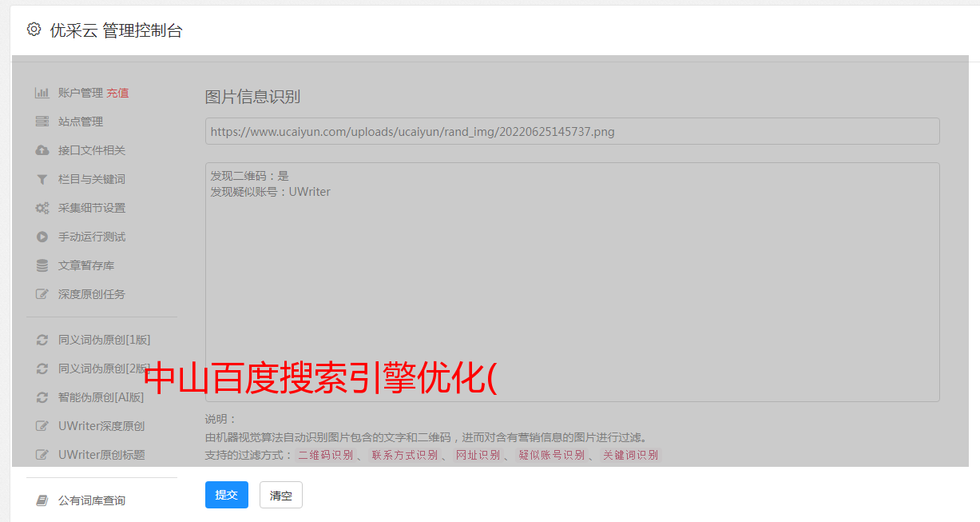Click the 清空 clear button
The width and height of the screenshot is (980, 522).
(x=281, y=495)
